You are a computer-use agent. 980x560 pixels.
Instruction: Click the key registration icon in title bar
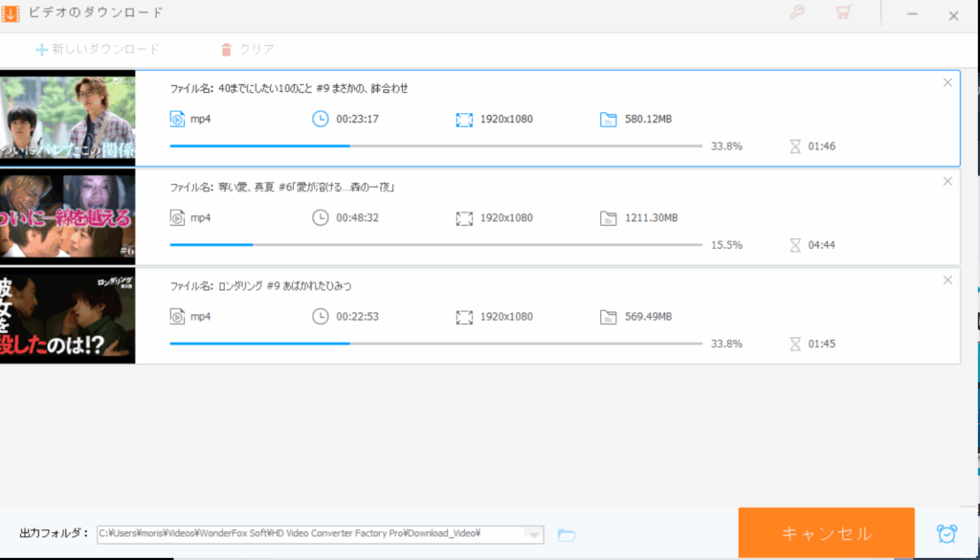pos(795,13)
